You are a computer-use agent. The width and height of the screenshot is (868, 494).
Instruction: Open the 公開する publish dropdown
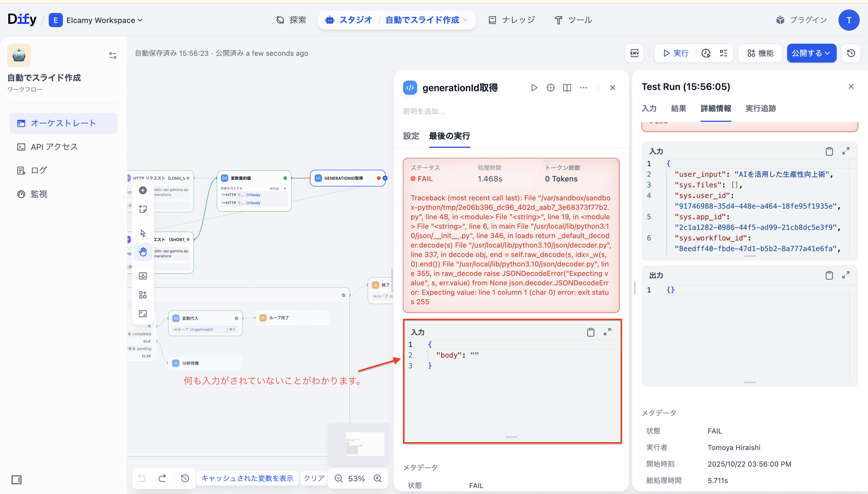(x=811, y=53)
